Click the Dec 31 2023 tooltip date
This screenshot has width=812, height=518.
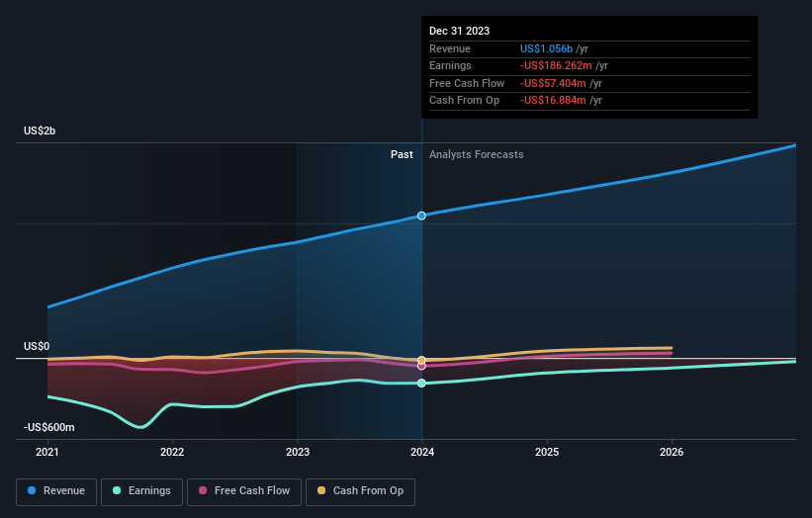(459, 31)
